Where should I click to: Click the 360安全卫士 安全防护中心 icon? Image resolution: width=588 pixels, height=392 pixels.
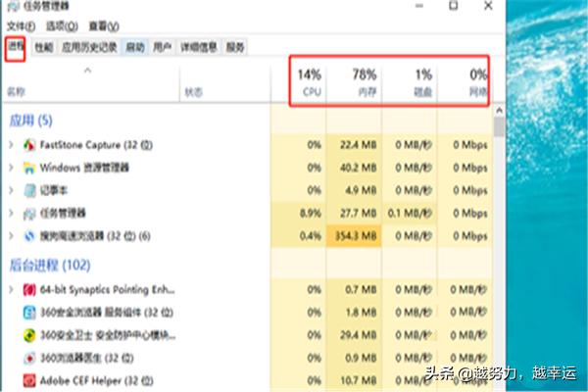[x=29, y=335]
